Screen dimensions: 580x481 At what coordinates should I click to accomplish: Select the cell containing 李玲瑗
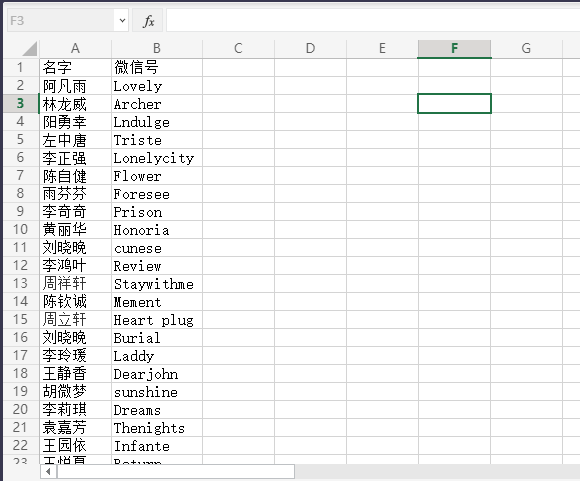[75, 355]
